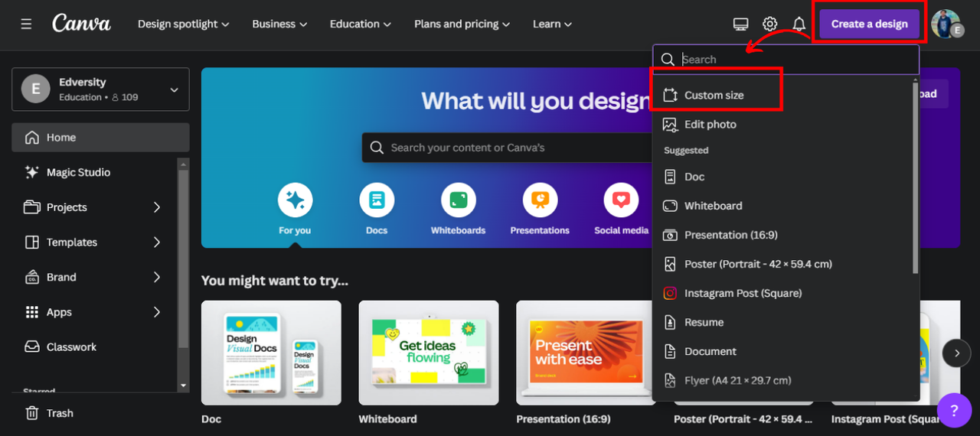The width and height of the screenshot is (980, 436).
Task: Select Flyer (A4 21 × 29.7 cm) option
Action: [783, 380]
